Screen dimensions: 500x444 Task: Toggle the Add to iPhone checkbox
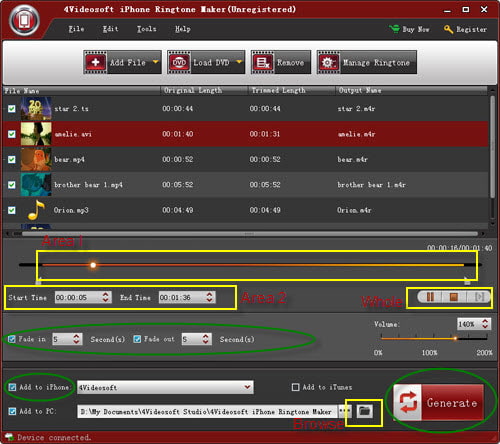[12, 387]
